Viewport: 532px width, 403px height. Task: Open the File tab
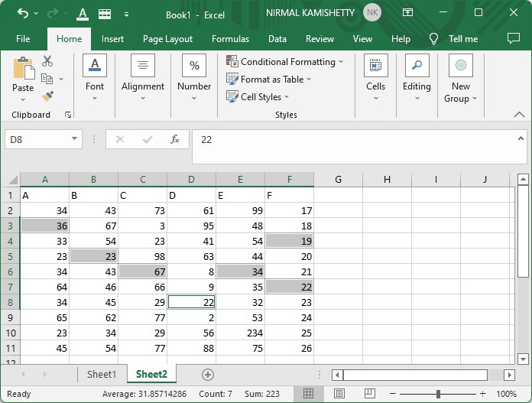point(23,39)
